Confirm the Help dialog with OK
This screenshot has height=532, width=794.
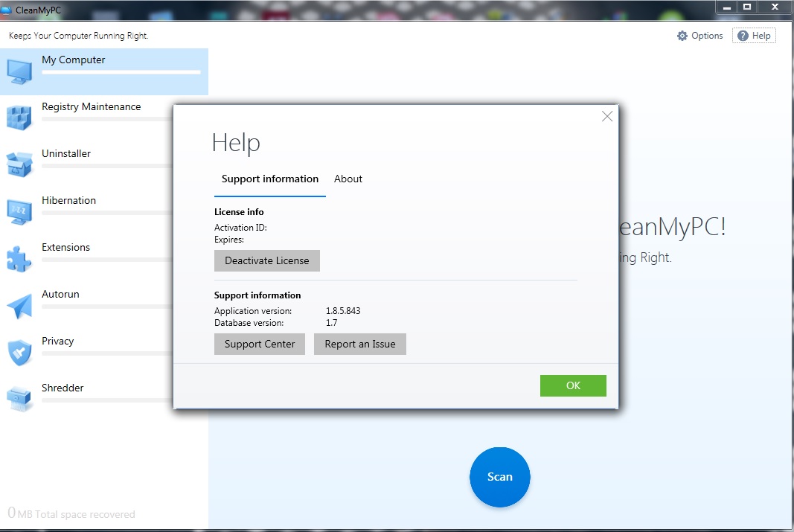(573, 385)
